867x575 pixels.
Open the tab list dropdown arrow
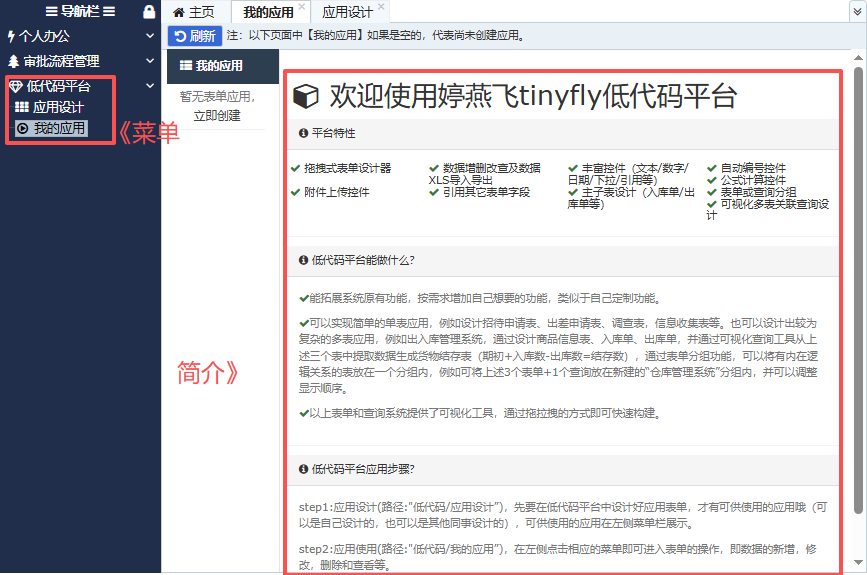(858, 12)
